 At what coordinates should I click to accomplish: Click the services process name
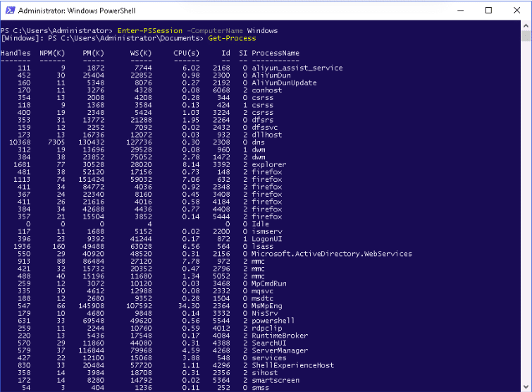[269, 358]
